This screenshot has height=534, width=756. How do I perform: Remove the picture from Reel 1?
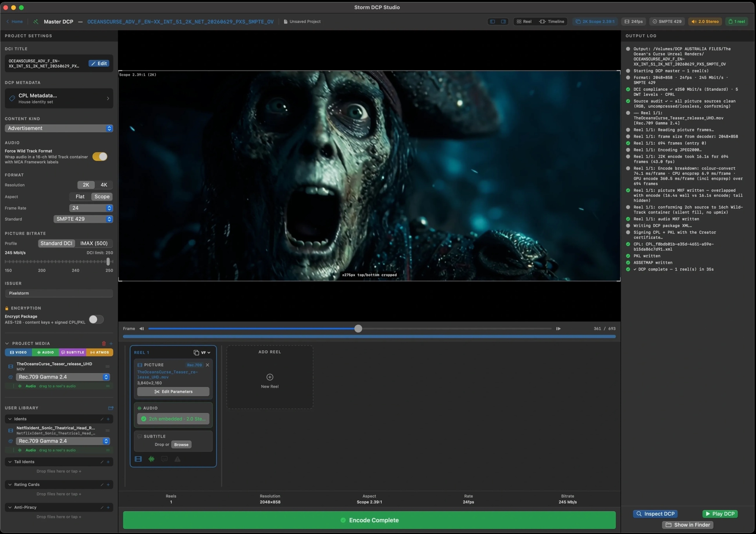(x=207, y=365)
